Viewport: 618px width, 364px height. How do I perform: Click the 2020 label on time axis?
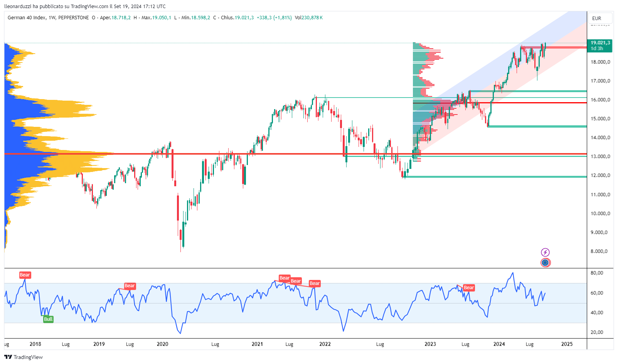(163, 344)
